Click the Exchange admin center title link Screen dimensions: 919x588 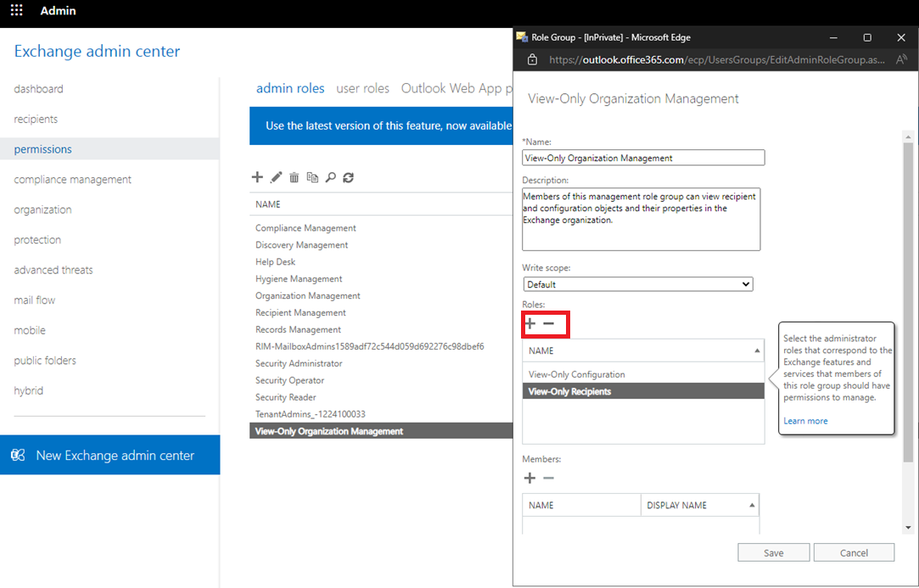(98, 51)
